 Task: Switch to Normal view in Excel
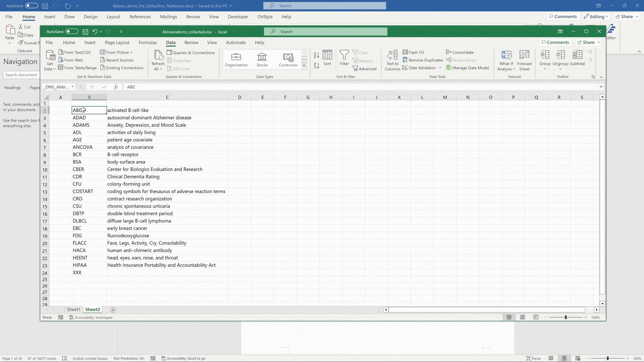pyautogui.click(x=509, y=317)
